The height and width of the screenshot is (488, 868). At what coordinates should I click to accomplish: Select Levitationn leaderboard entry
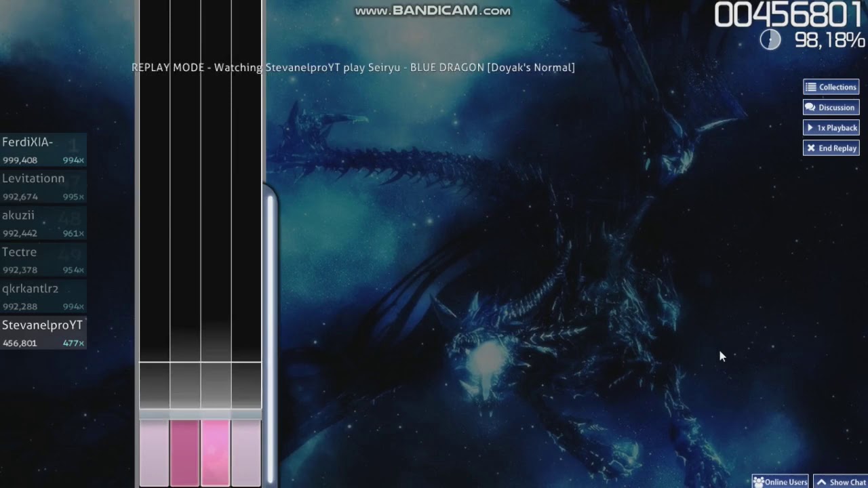43,187
